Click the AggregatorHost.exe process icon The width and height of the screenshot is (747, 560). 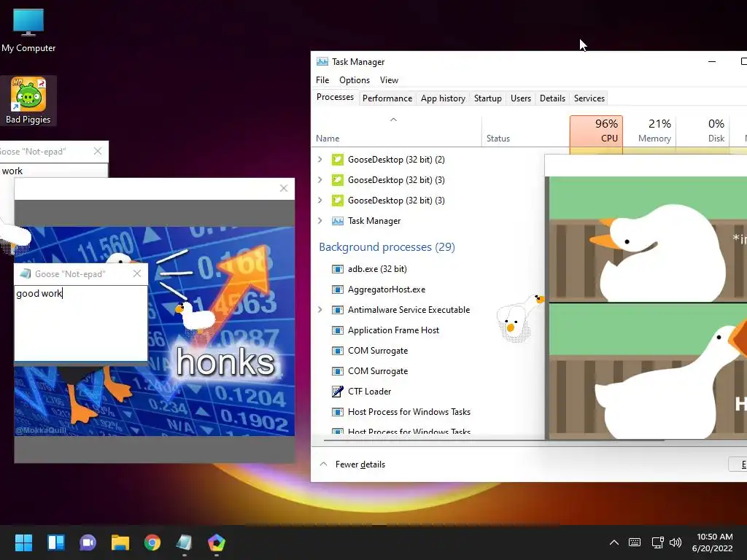(337, 289)
